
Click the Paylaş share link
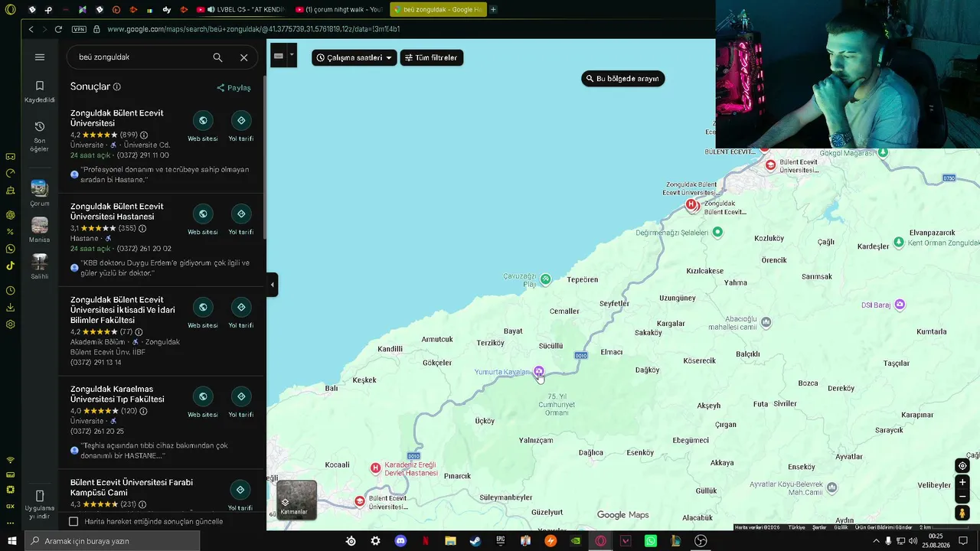[x=234, y=87]
